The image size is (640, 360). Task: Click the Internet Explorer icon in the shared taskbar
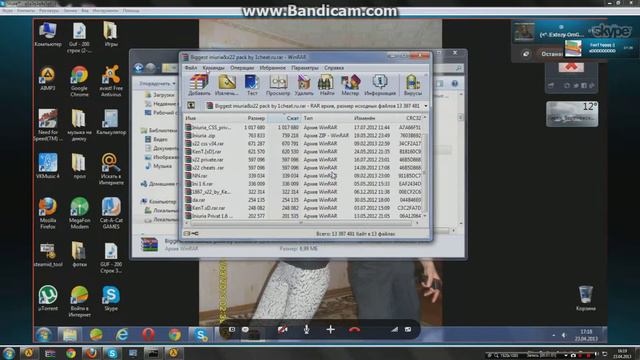pos(122,334)
